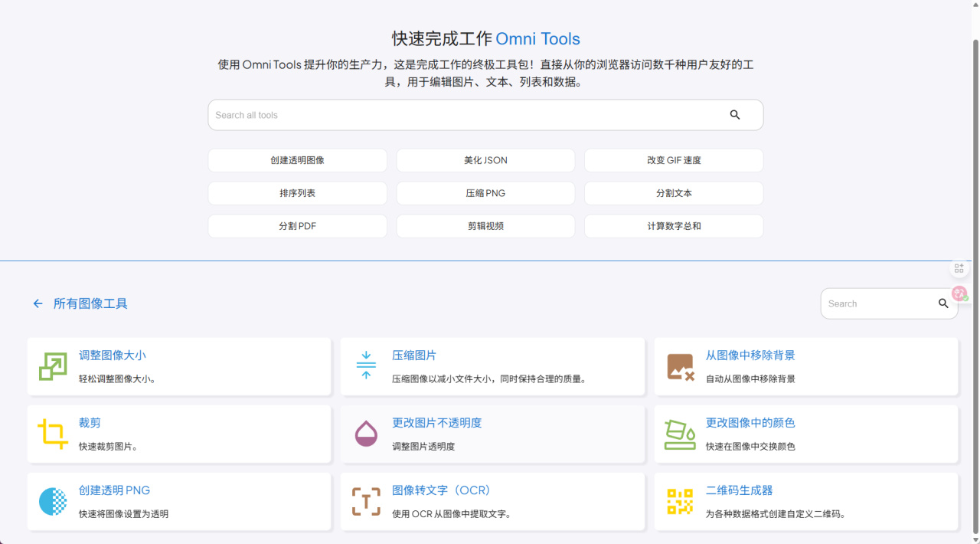Open the 调整图像大小 tool link
980x544 pixels.
[x=112, y=356]
